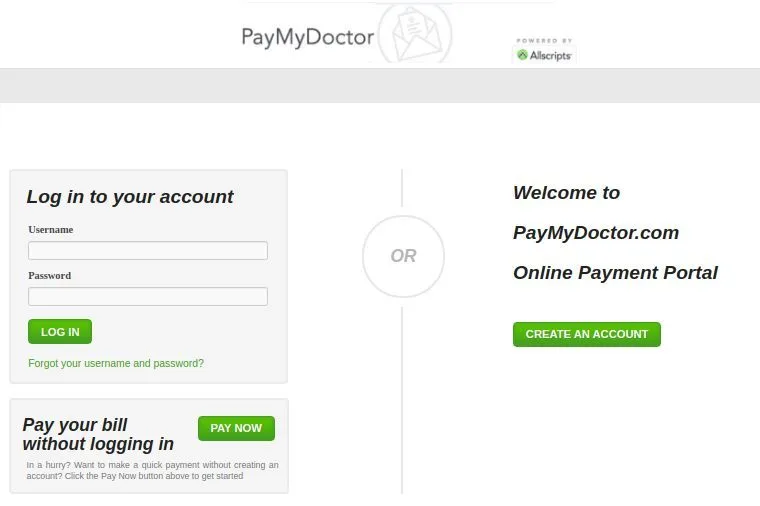Image resolution: width=760 pixels, height=506 pixels.
Task: Click the PayMyDoctor.com heading line
Action: tap(596, 233)
